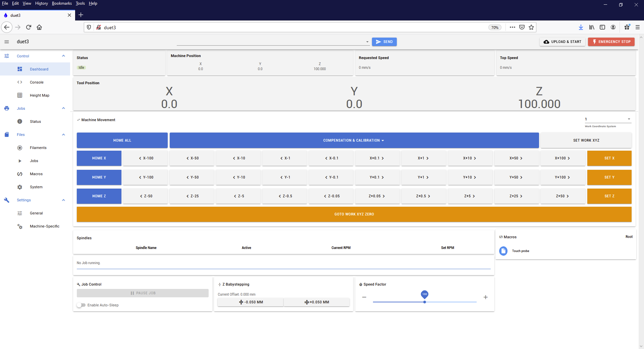Click the tracking protection shield icon
644x349 pixels.
coord(89,27)
